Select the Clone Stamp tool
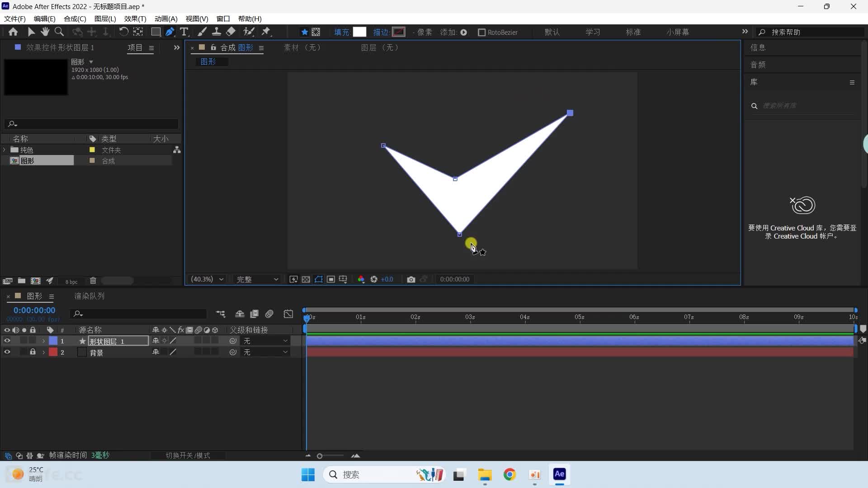 point(217,32)
